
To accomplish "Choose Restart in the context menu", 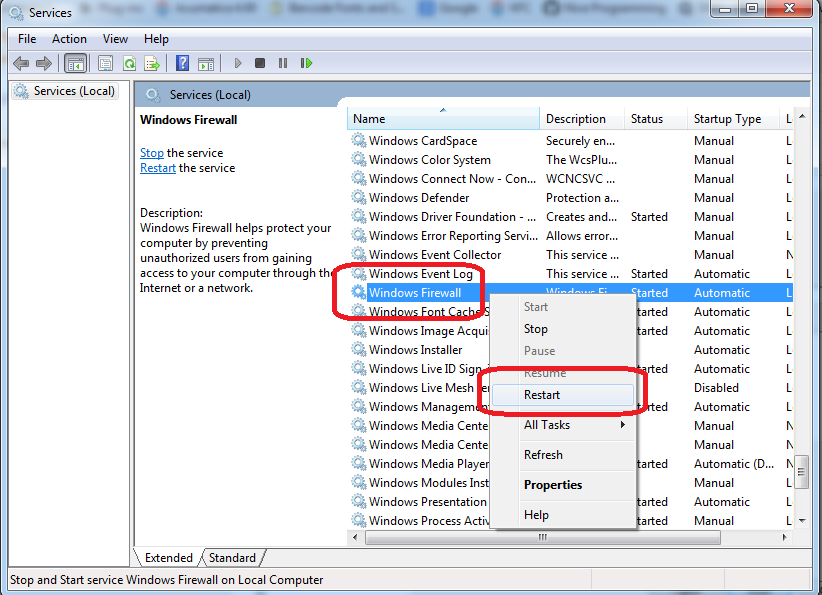I will click(x=563, y=395).
